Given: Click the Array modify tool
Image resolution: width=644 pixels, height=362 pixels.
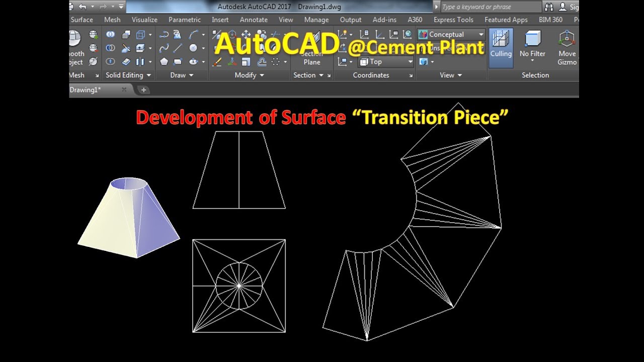Looking at the screenshot, I should (276, 62).
